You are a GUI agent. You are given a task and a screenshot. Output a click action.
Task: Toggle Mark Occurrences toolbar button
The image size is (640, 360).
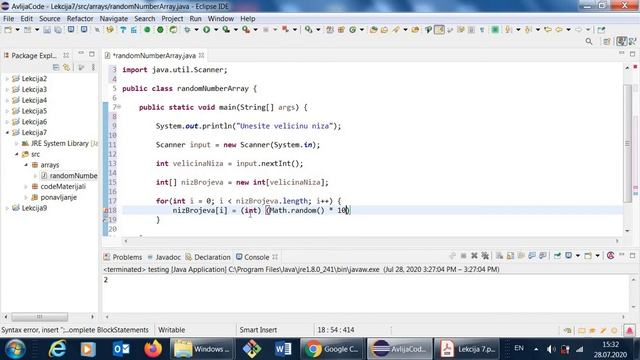coord(439,30)
